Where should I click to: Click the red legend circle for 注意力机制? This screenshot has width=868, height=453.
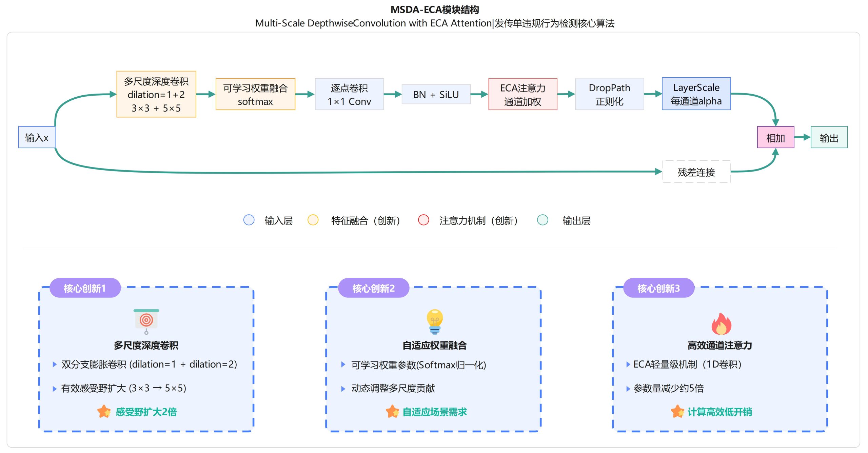(x=423, y=220)
